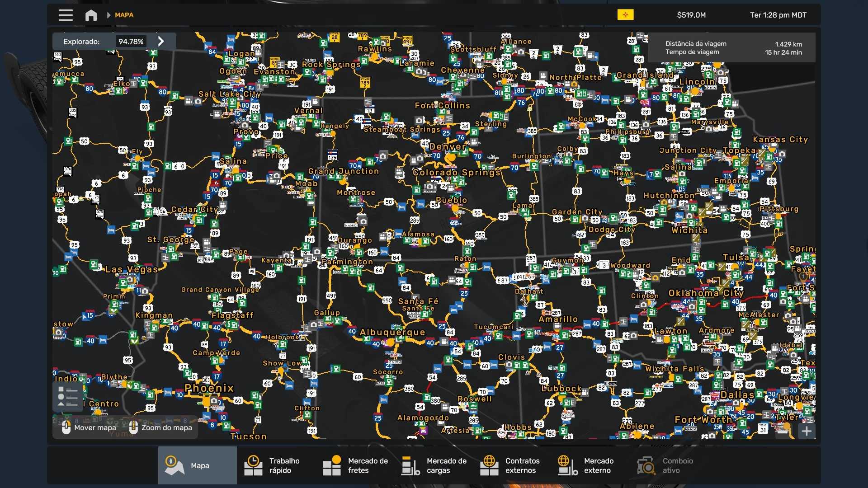Open Mercado de cargas
The width and height of the screenshot is (868, 488).
[x=433, y=465]
